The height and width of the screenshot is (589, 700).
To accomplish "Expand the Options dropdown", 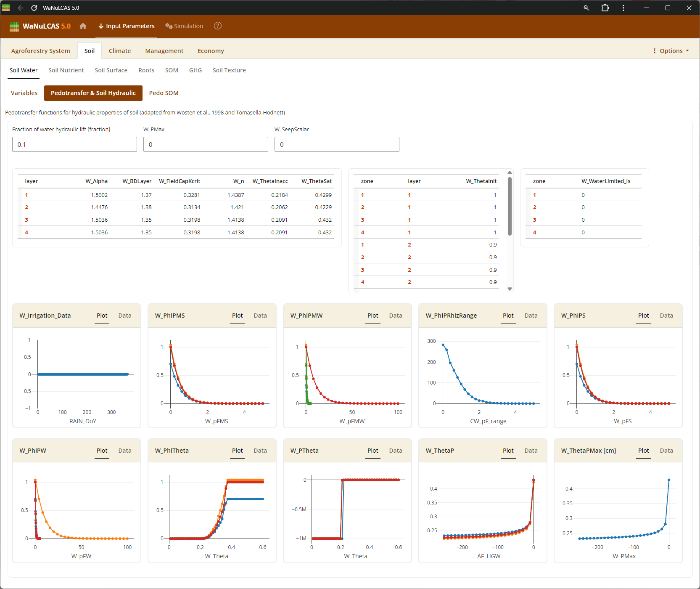I will (671, 51).
